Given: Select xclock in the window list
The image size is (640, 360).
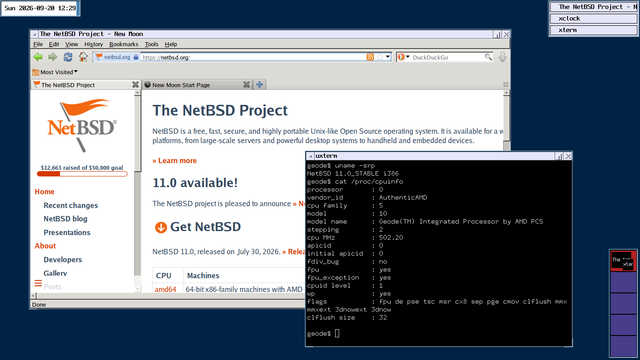Looking at the screenshot, I should coord(593,18).
